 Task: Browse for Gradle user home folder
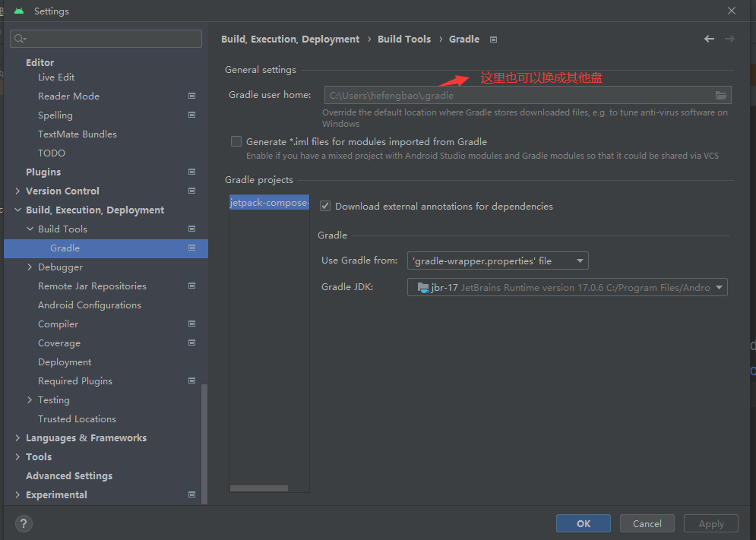click(721, 96)
